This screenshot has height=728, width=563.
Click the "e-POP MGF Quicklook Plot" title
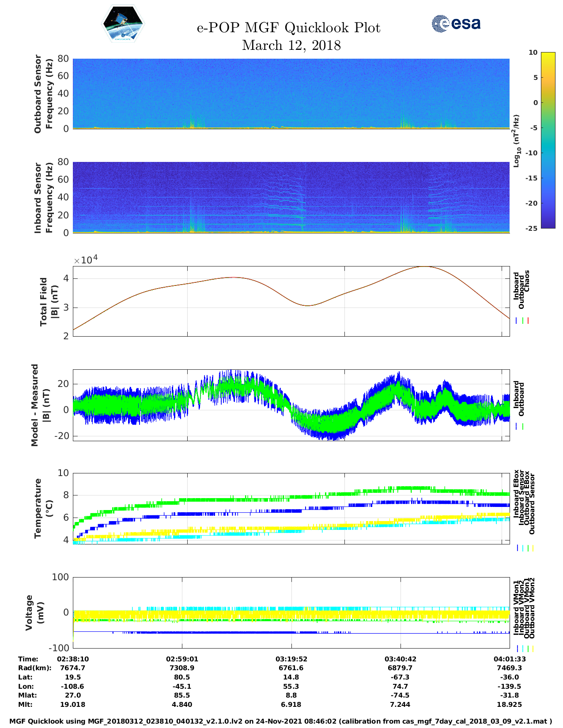(288, 28)
